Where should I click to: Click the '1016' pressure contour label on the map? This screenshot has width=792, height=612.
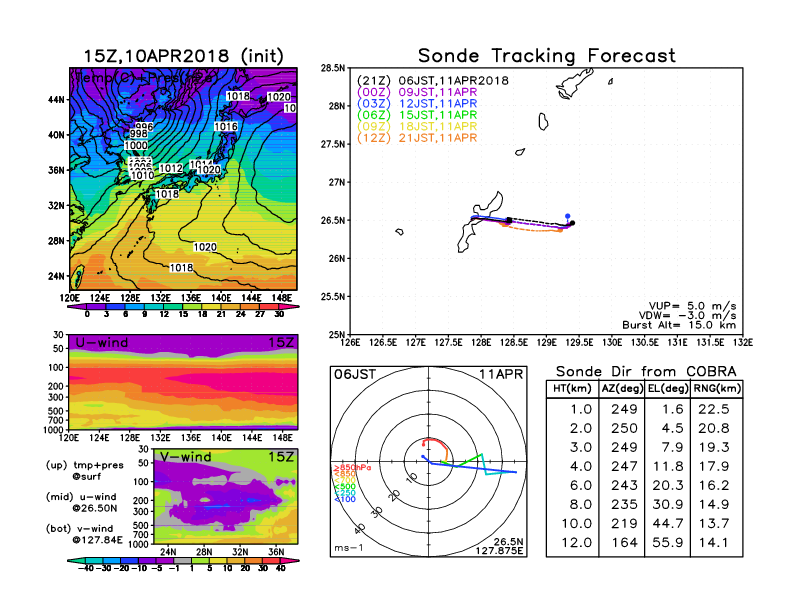click(226, 126)
